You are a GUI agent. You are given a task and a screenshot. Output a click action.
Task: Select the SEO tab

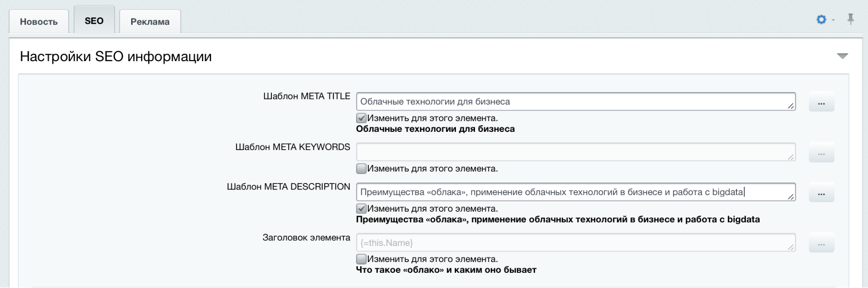tap(94, 20)
